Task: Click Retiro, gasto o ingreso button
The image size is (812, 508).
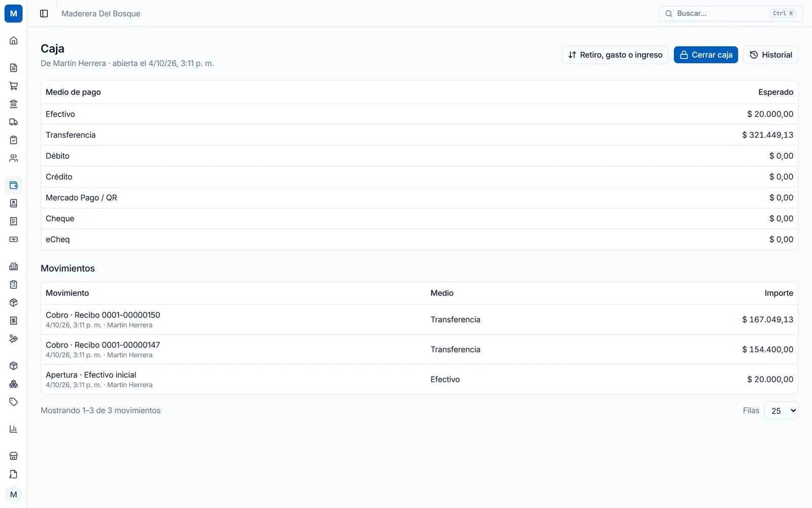Action: (x=615, y=55)
